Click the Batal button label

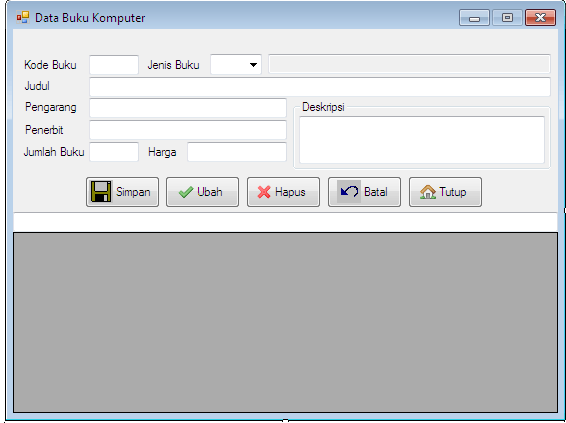376,192
